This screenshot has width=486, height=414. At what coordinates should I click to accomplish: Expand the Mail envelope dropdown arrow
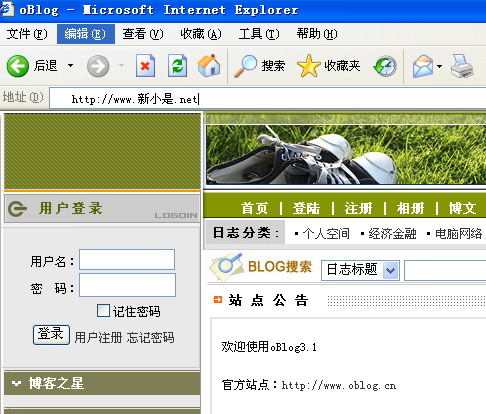tap(439, 66)
